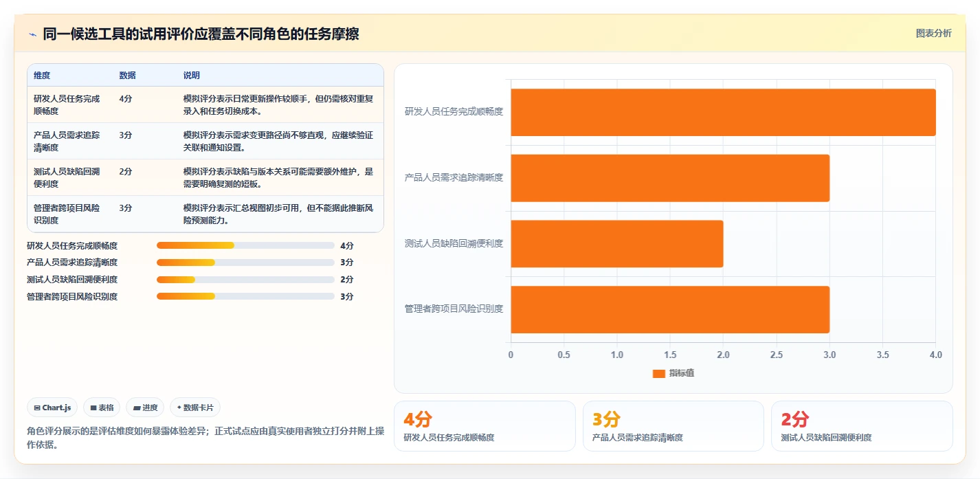Click description starting 模拟评分表示缺陷与版本关系
This screenshot has height=479, width=980.
click(279, 177)
